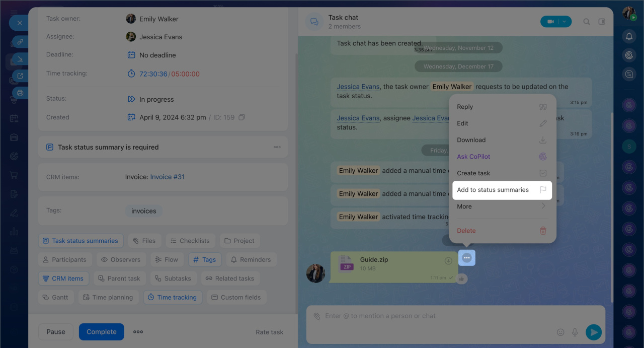Toggle the Tags chip
The width and height of the screenshot is (644, 348).
click(204, 259)
